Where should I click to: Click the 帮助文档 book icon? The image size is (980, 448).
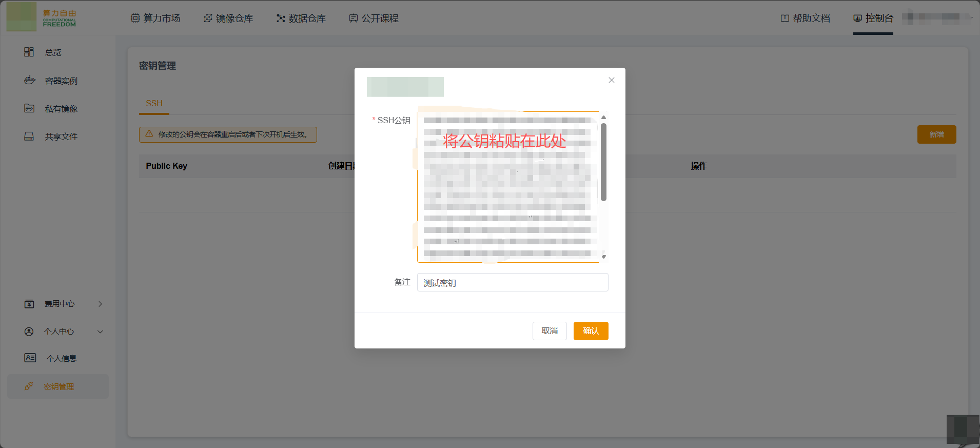785,18
